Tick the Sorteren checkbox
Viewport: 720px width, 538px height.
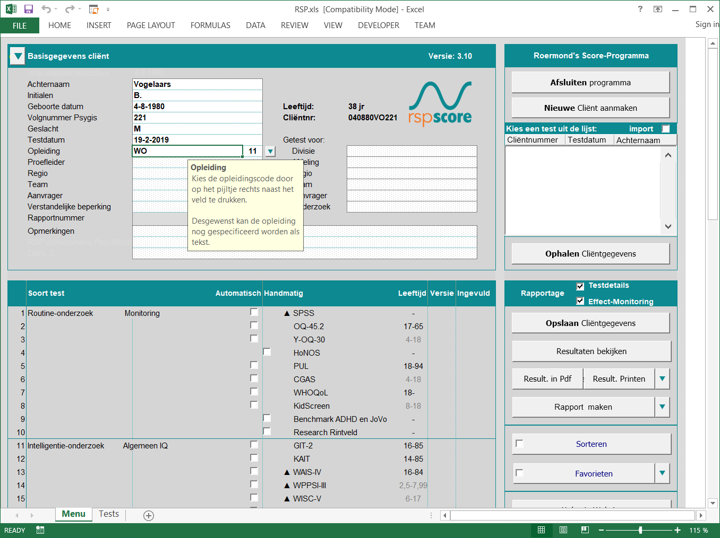click(519, 443)
